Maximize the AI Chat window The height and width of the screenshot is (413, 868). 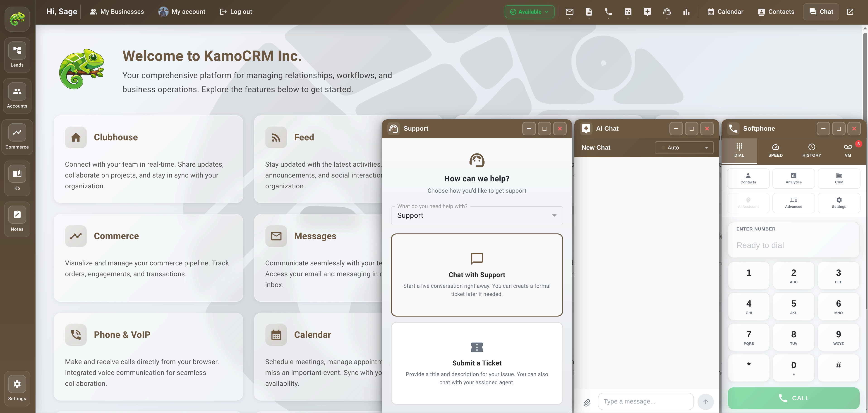tap(691, 129)
